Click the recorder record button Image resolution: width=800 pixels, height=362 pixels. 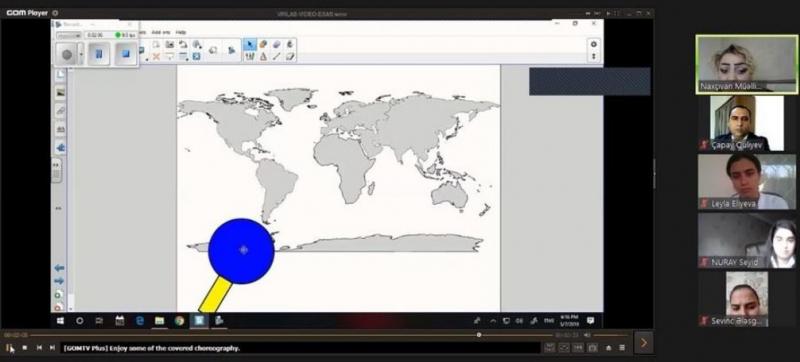click(x=66, y=54)
